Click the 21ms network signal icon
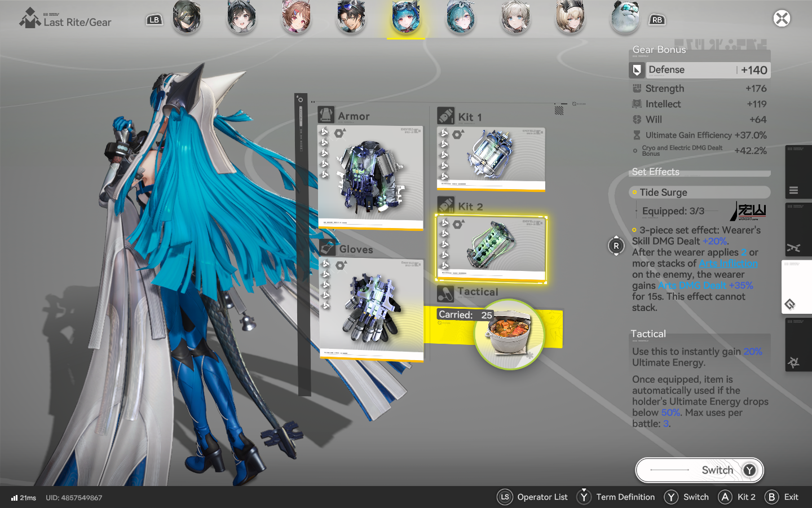 pyautogui.click(x=14, y=498)
